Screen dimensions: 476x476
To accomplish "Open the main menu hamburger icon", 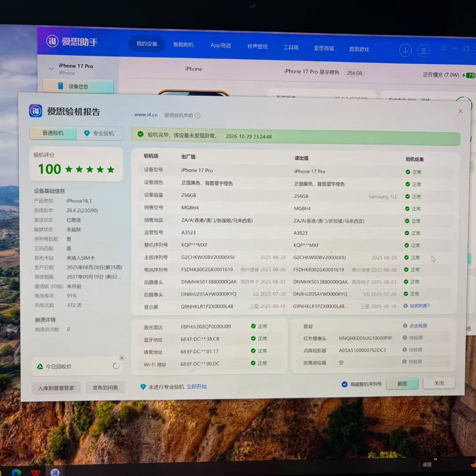I will pos(444,48).
